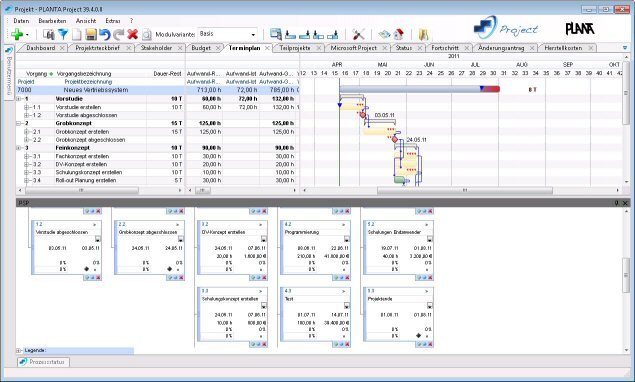Screen dimensions: 635x382
Task: Click the Gantt chart vertical scrollbar
Action: [626, 93]
